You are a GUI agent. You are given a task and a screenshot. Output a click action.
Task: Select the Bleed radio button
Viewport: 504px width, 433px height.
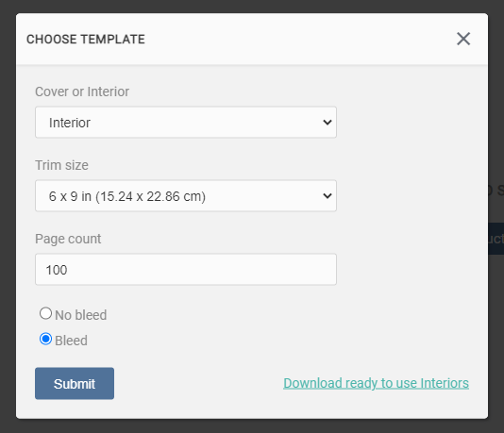(x=45, y=339)
